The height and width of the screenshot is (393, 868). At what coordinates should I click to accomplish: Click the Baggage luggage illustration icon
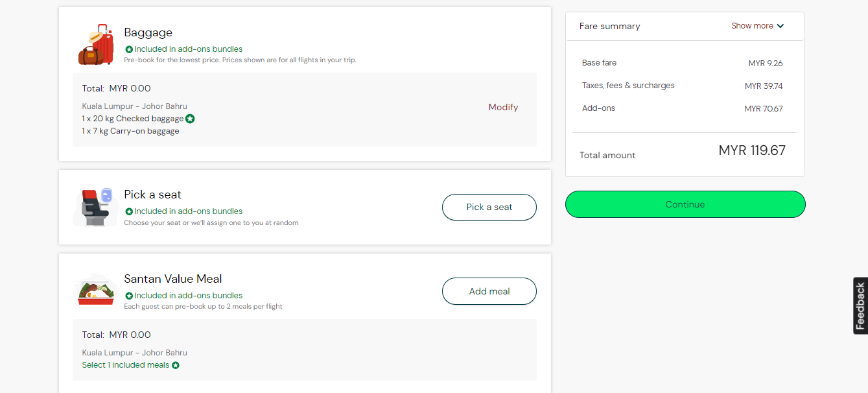(96, 45)
